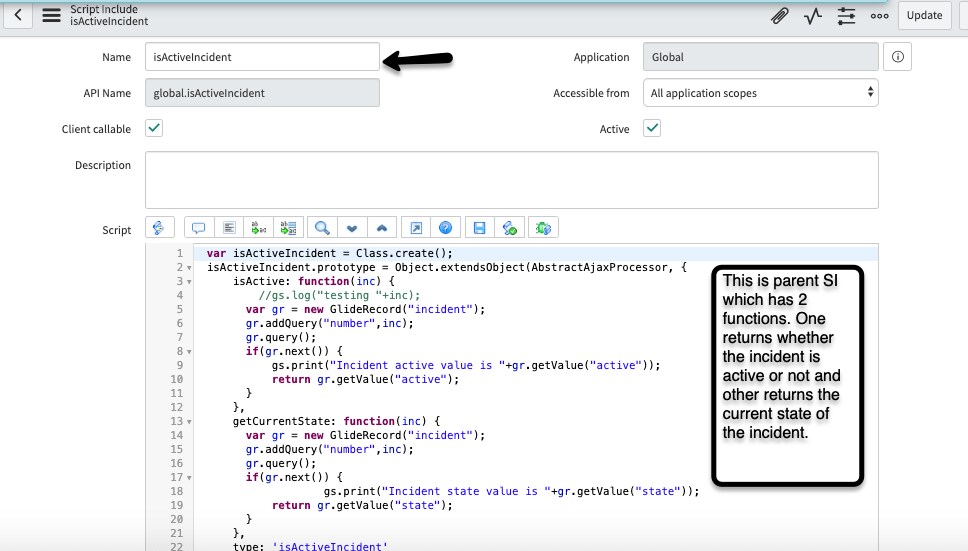Open the personalize form settings icon
This screenshot has height=551, width=968.
[846, 15]
